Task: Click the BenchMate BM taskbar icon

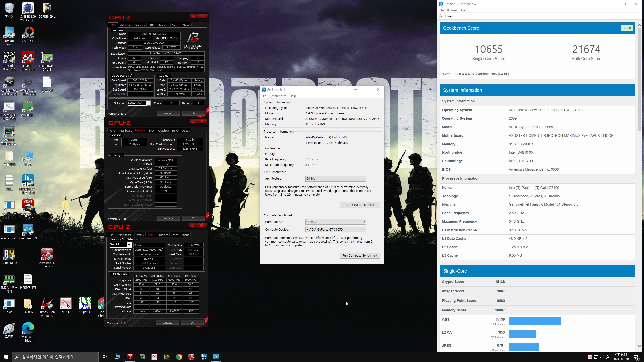Action: (167, 357)
